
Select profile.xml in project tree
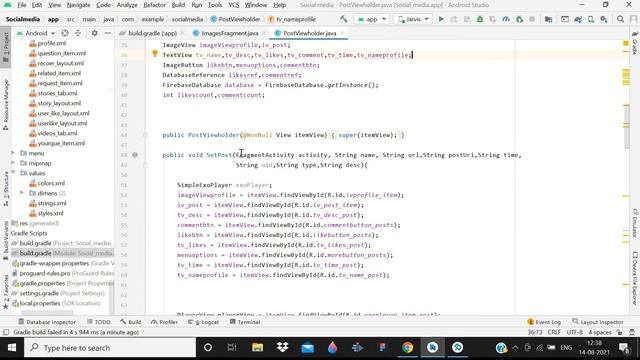tap(47, 43)
